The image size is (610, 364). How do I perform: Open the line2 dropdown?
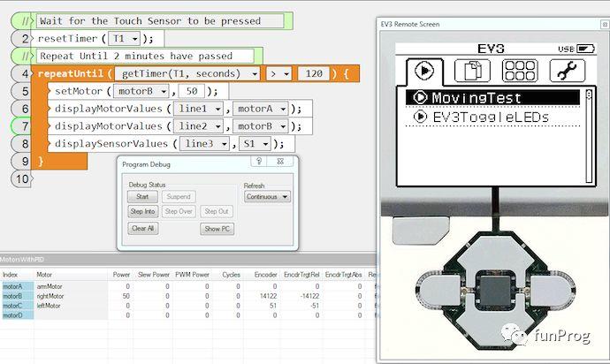pyautogui.click(x=198, y=126)
